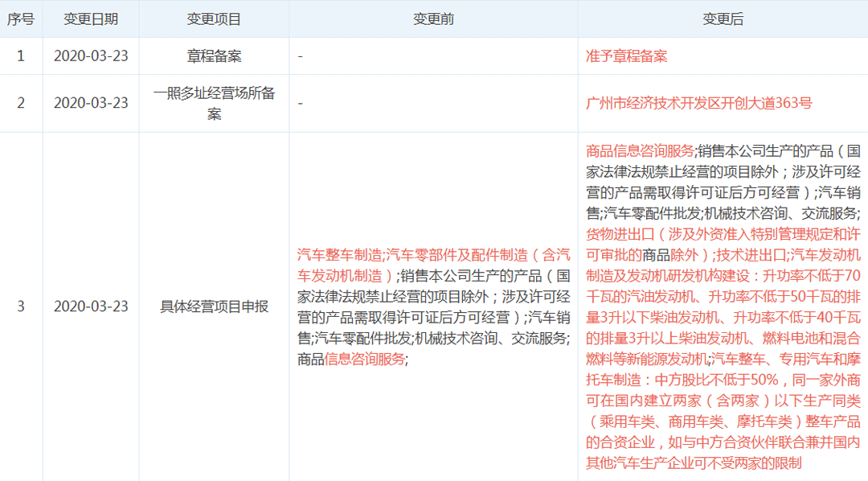Screen dimensions: 868x481
Task: Click the address 广州市经济技术开发区开创大道363号
Action: pyautogui.click(x=699, y=103)
